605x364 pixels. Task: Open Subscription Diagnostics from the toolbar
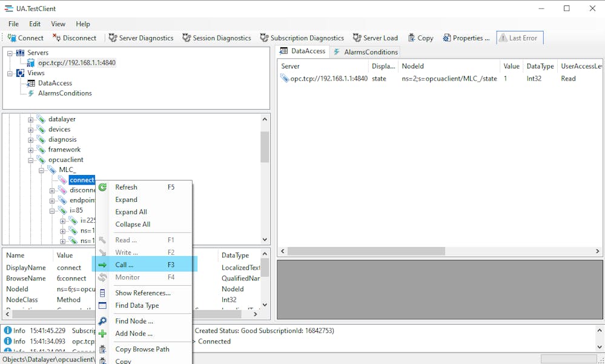pyautogui.click(x=302, y=38)
